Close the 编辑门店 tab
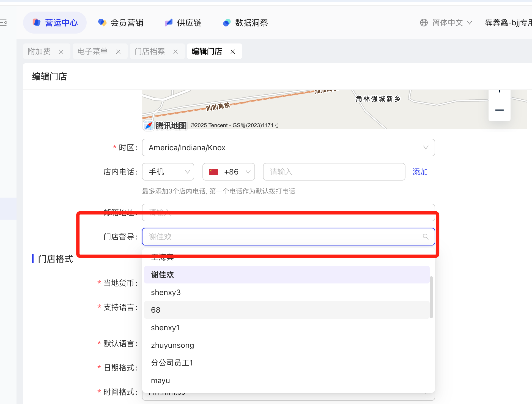This screenshot has height=404, width=532. click(233, 52)
